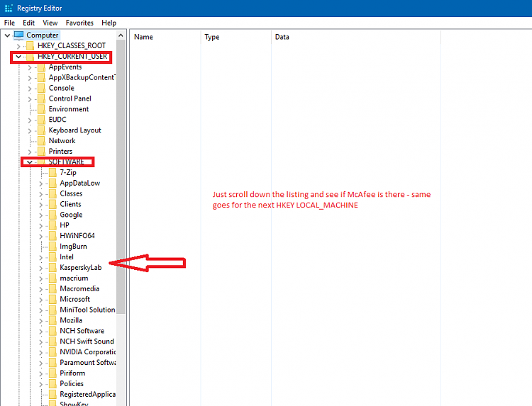Image resolution: width=532 pixels, height=406 pixels.
Task: Click the tree scrollbar up arrow
Action: (x=121, y=35)
